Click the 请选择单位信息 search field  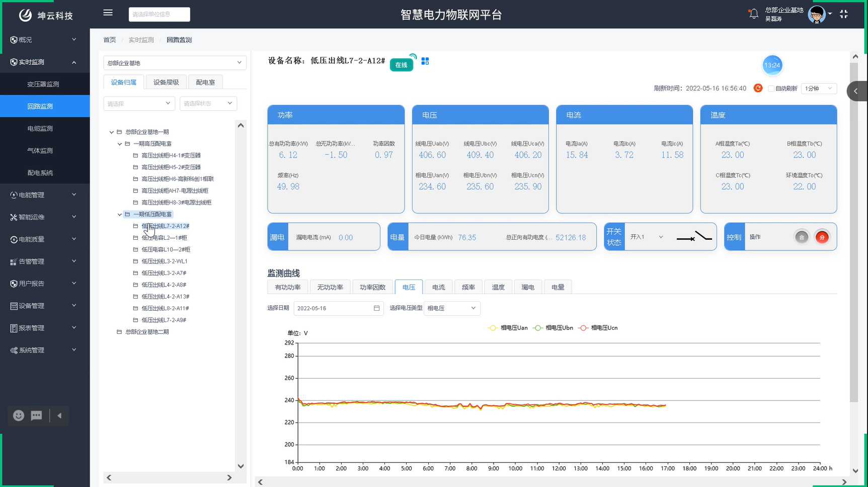pyautogui.click(x=160, y=14)
